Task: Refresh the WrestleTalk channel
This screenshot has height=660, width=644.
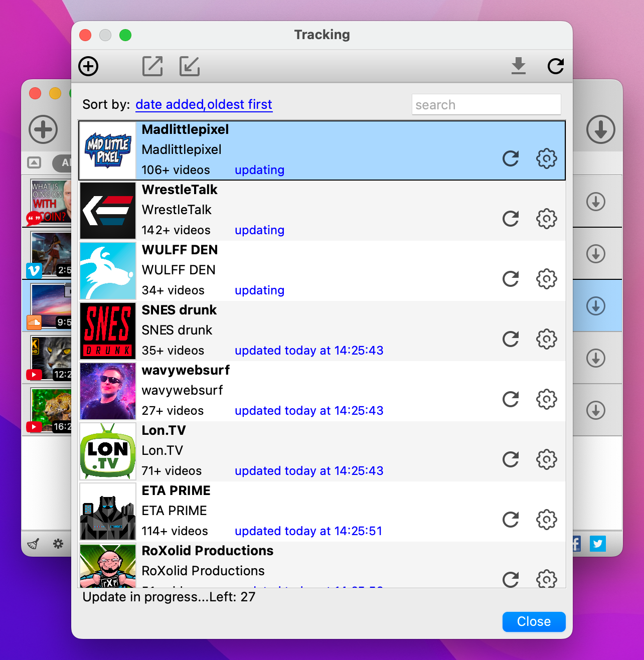Action: point(511,219)
